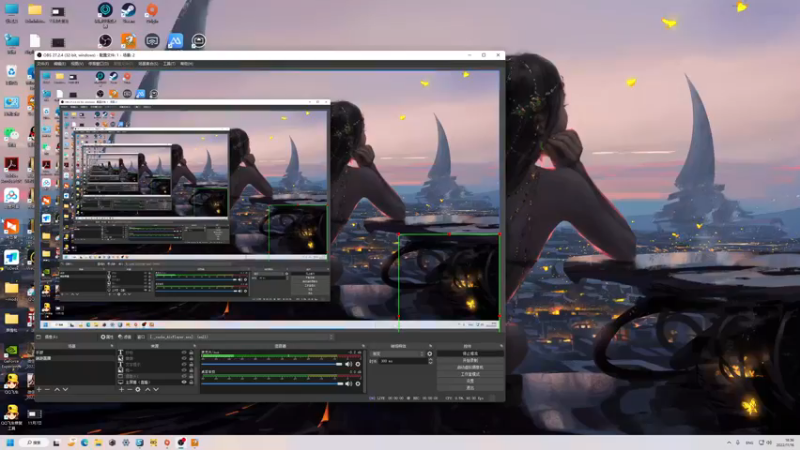Open the Docks (停靠窗口) menu in OBS
The width and height of the screenshot is (800, 450).
tap(98, 64)
